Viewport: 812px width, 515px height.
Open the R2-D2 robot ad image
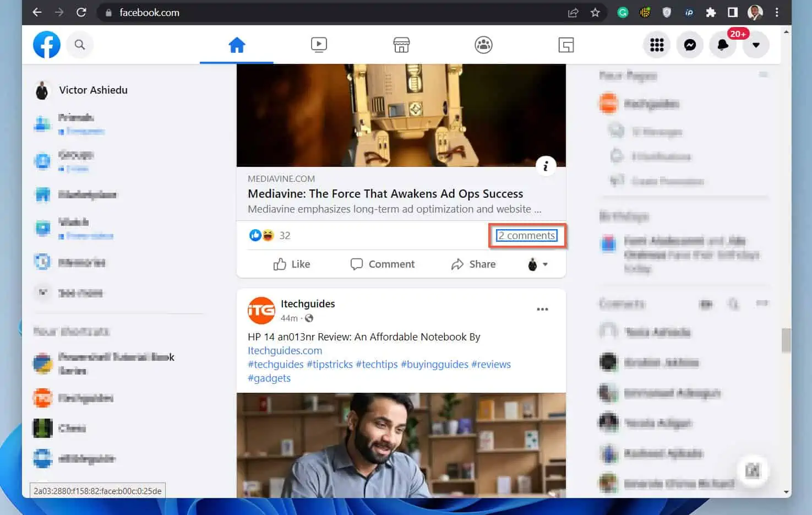point(401,115)
